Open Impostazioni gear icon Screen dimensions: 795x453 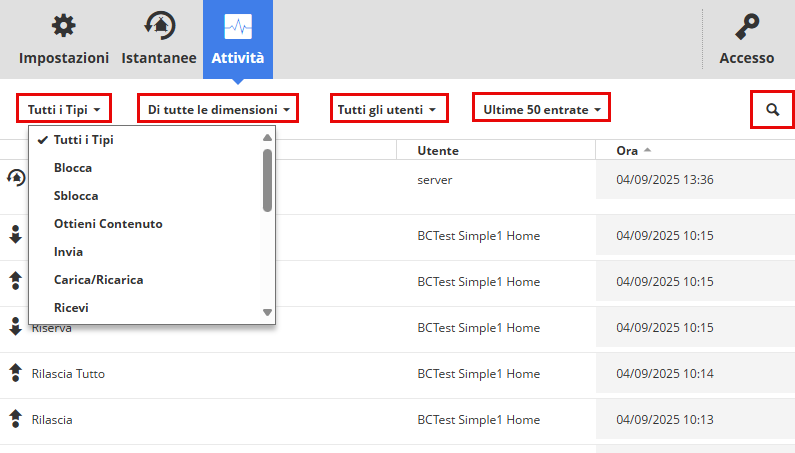click(63, 26)
